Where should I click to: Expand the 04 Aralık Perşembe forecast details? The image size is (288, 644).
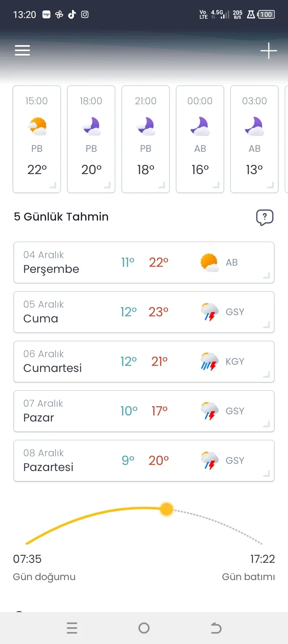coord(266,275)
